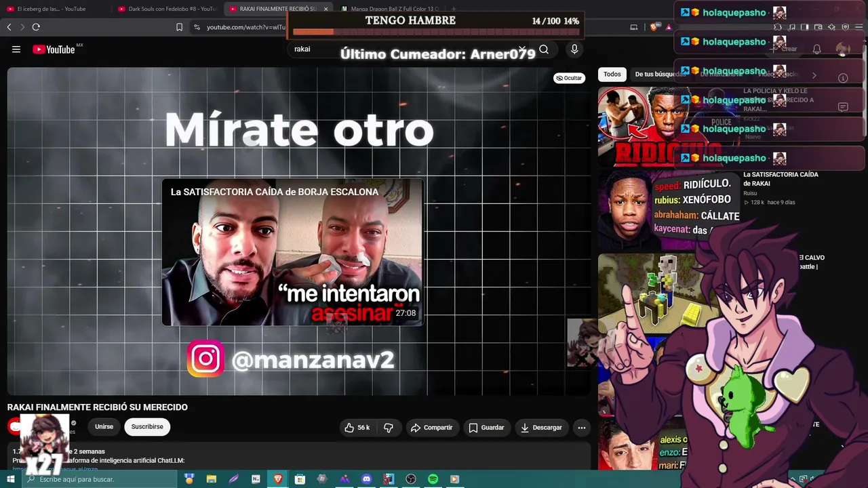Click the Suscribirse button
This screenshot has width=868, height=488.
[x=147, y=427]
